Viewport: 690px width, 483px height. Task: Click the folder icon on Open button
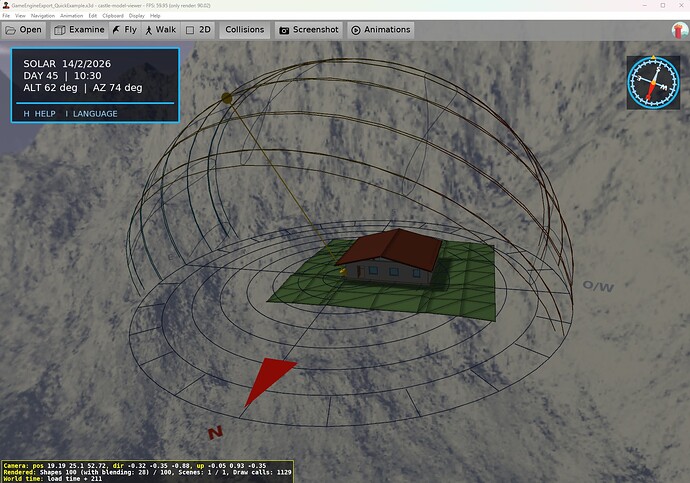11,30
